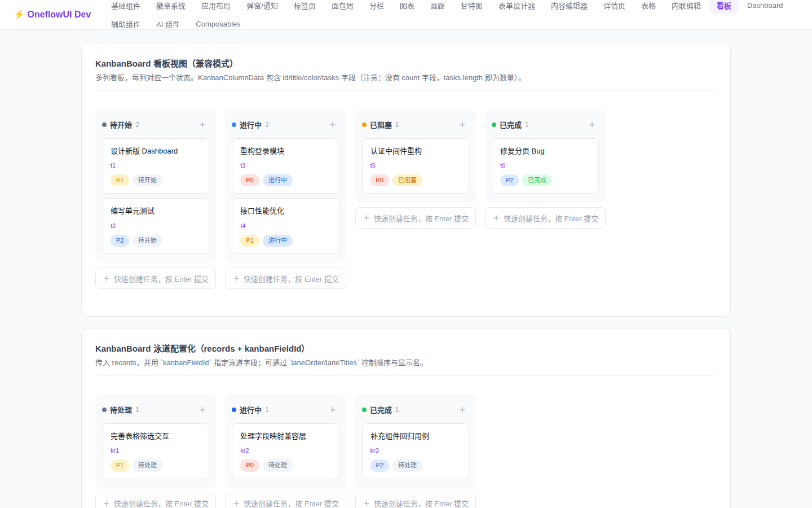Click the 已阻塞 tag on 认证中间件重构
Screen dimensions: 812x508
click(407, 180)
